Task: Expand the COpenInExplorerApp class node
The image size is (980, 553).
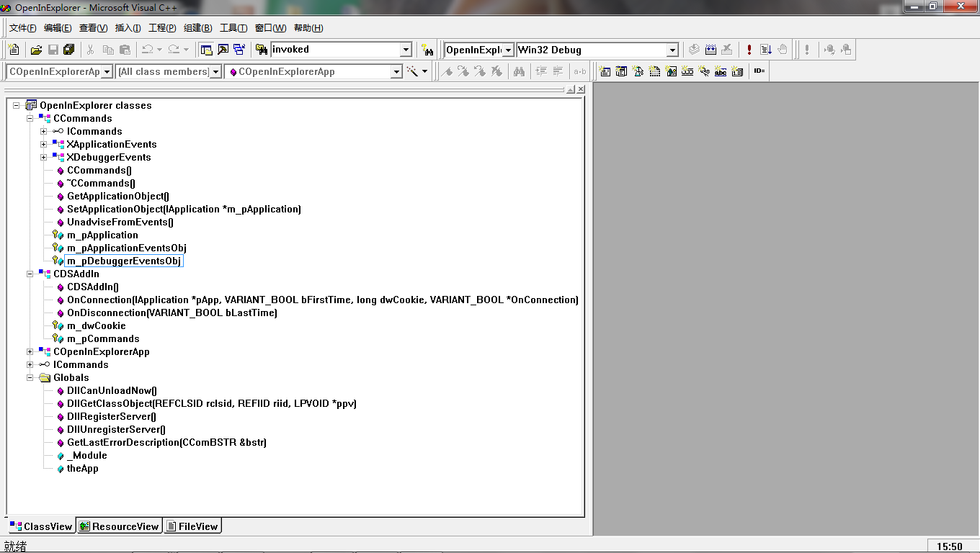Action: click(30, 351)
